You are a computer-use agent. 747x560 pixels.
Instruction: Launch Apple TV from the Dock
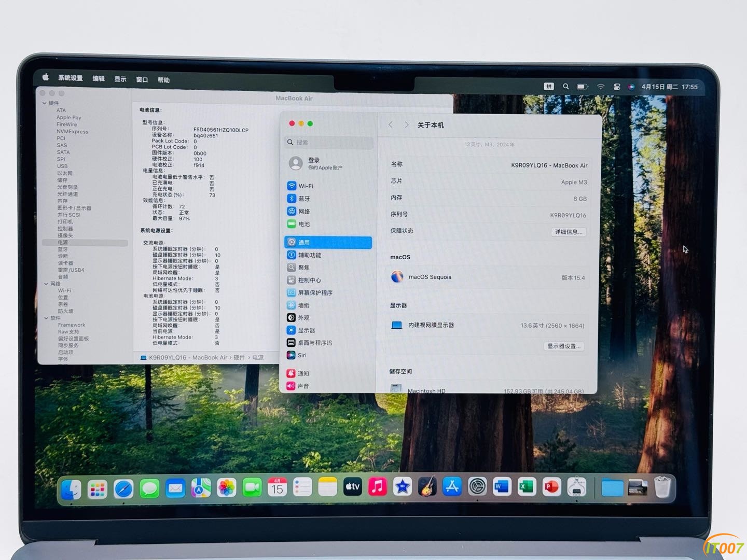[x=353, y=486]
